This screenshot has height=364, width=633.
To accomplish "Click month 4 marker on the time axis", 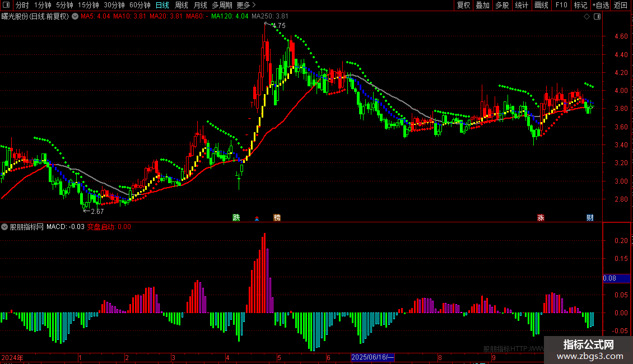I will pyautogui.click(x=227, y=357).
